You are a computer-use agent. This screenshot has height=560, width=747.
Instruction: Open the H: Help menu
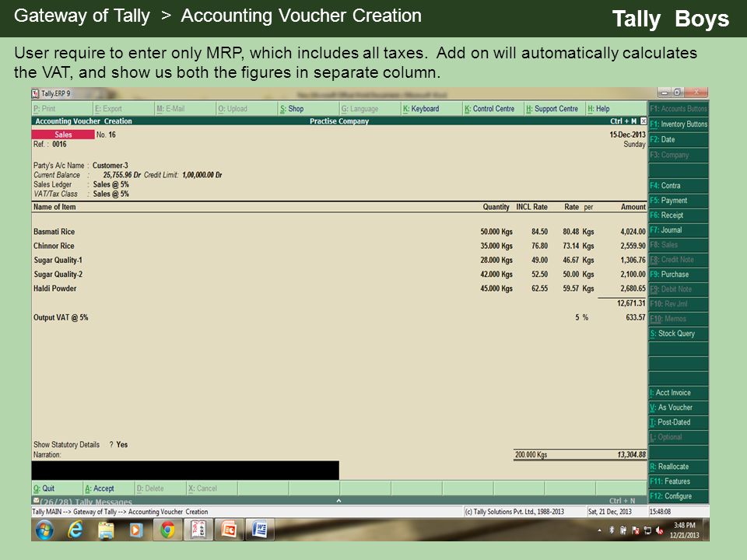(615, 109)
